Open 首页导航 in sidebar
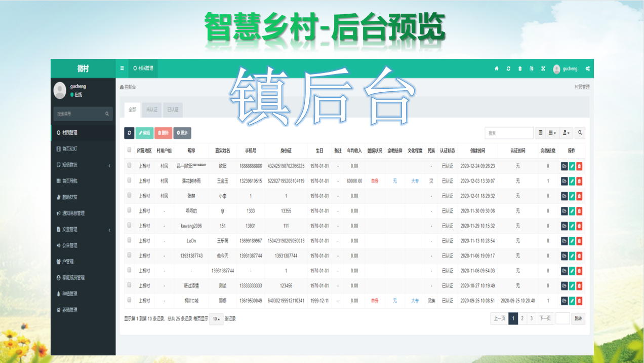The image size is (644, 363). point(83,181)
